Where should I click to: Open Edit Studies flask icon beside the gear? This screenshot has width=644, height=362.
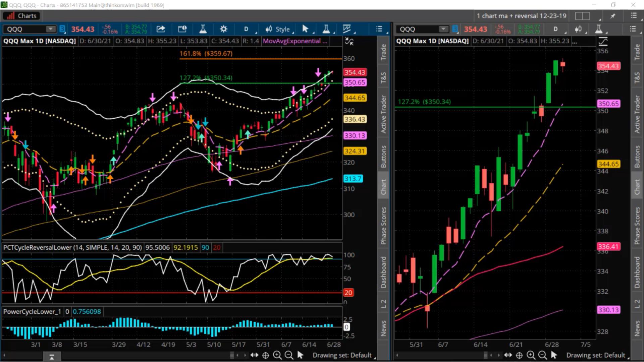point(203,29)
